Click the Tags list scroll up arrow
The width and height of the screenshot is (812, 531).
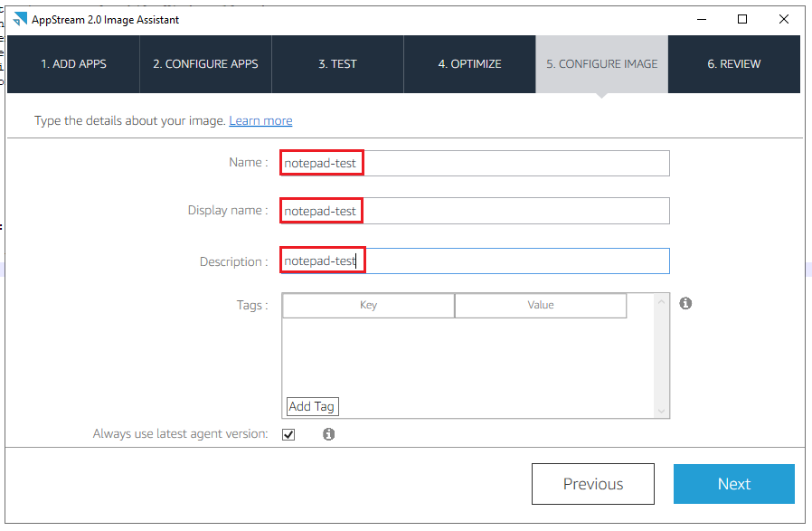661,302
